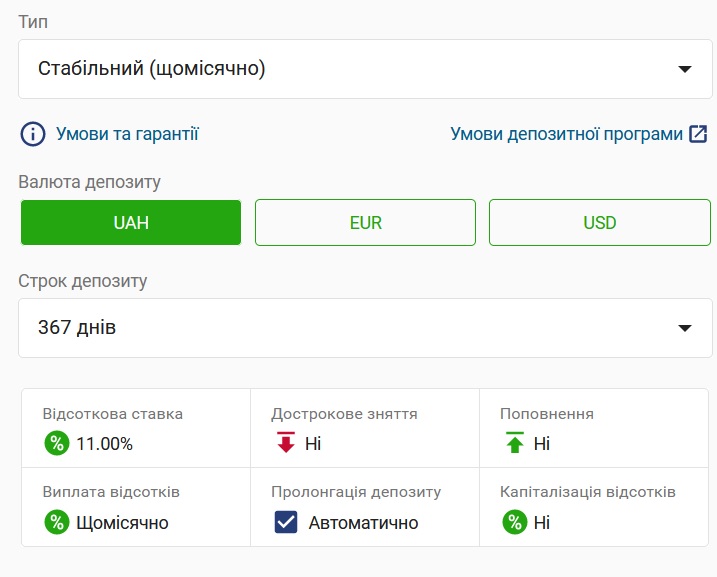
Task: Toggle the Автоматично prolongation checkbox
Action: click(x=286, y=522)
